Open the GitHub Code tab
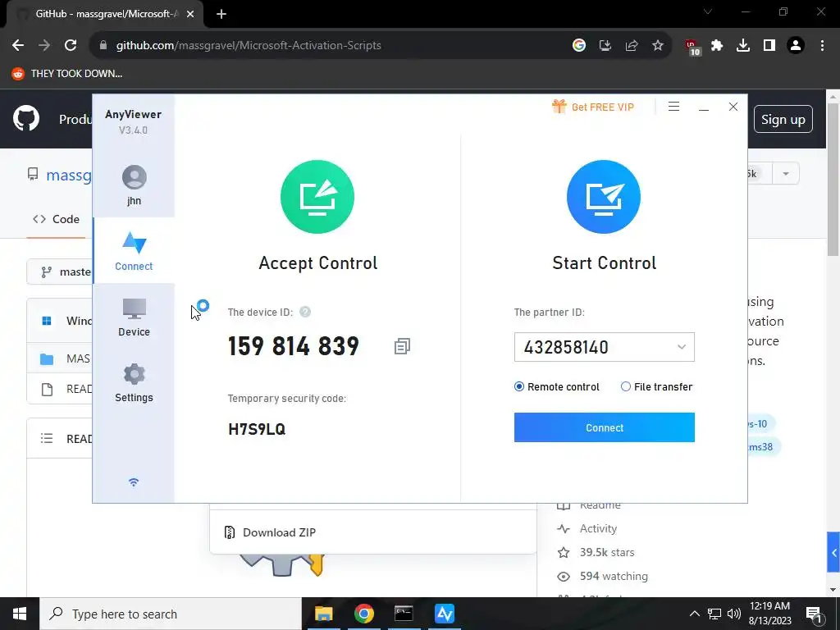 coord(57,219)
